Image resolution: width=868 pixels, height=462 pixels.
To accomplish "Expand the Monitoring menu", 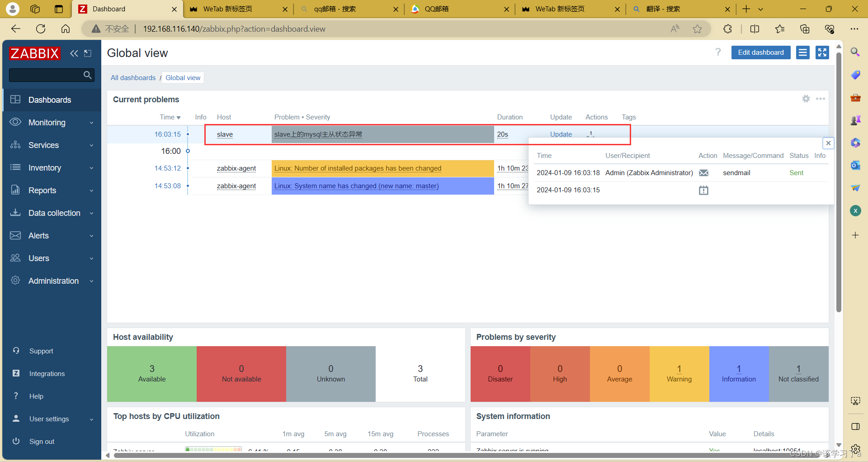I will (52, 123).
